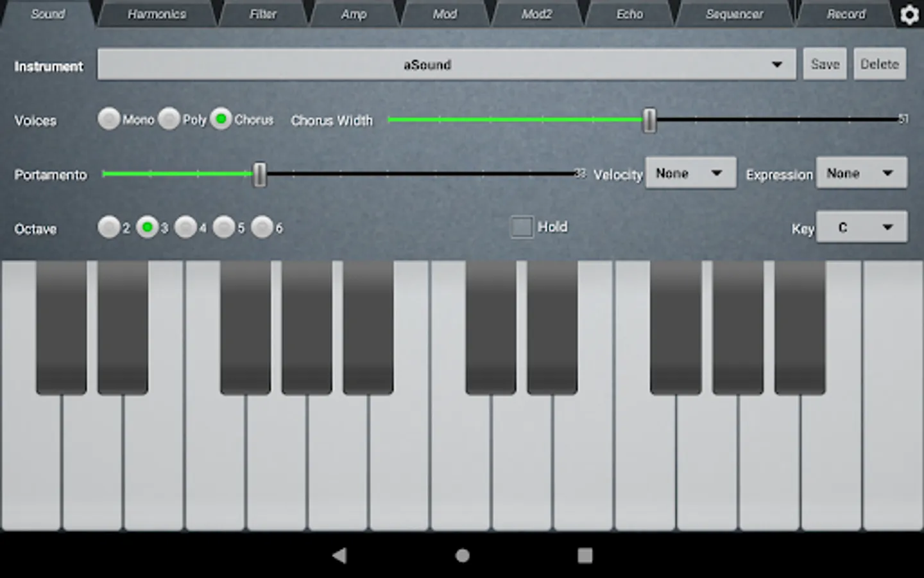
Task: Choose octave 2 radio button
Action: 109,227
